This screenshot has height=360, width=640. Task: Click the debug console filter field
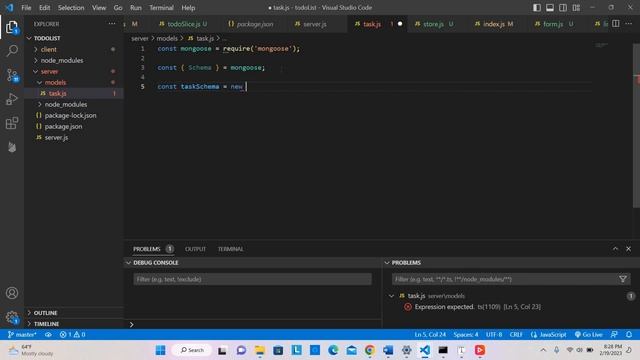(x=252, y=279)
